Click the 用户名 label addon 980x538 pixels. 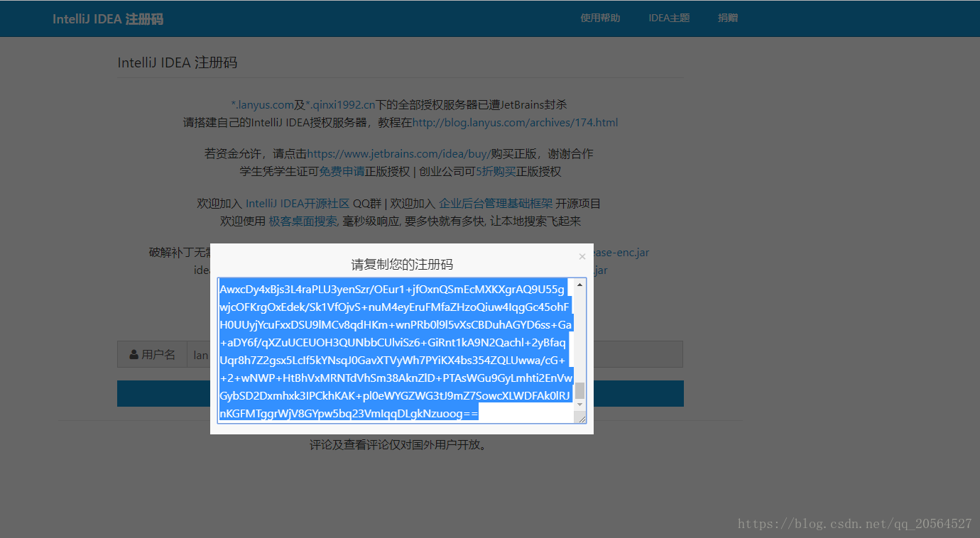point(151,354)
